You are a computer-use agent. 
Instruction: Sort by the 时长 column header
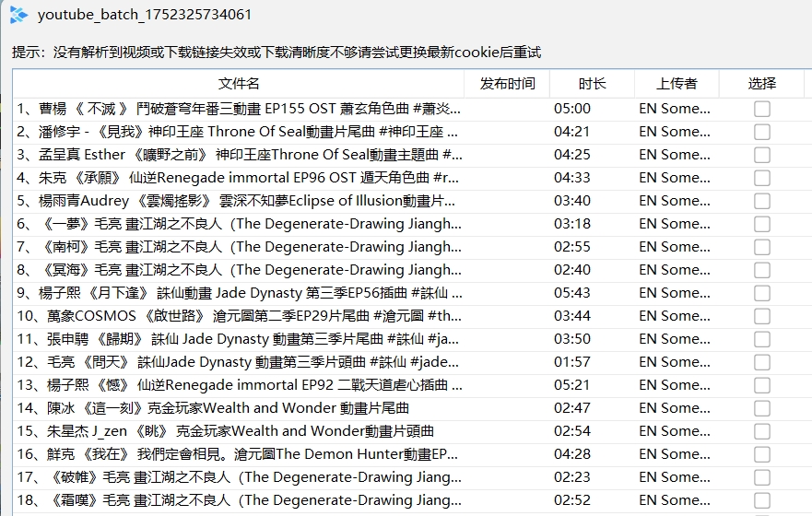(x=592, y=83)
